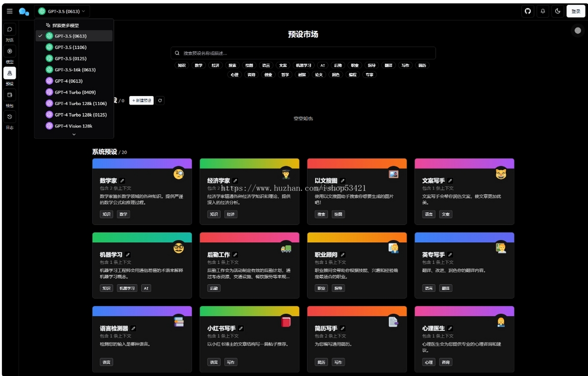Filter by the 绘图 tag under search bar

[x=249, y=65]
